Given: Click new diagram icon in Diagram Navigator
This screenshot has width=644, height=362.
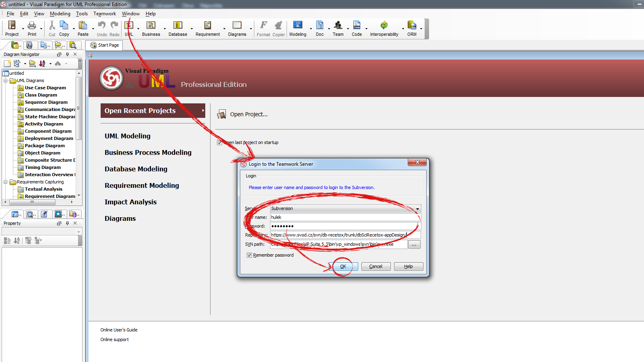Looking at the screenshot, I should pyautogui.click(x=7, y=64).
